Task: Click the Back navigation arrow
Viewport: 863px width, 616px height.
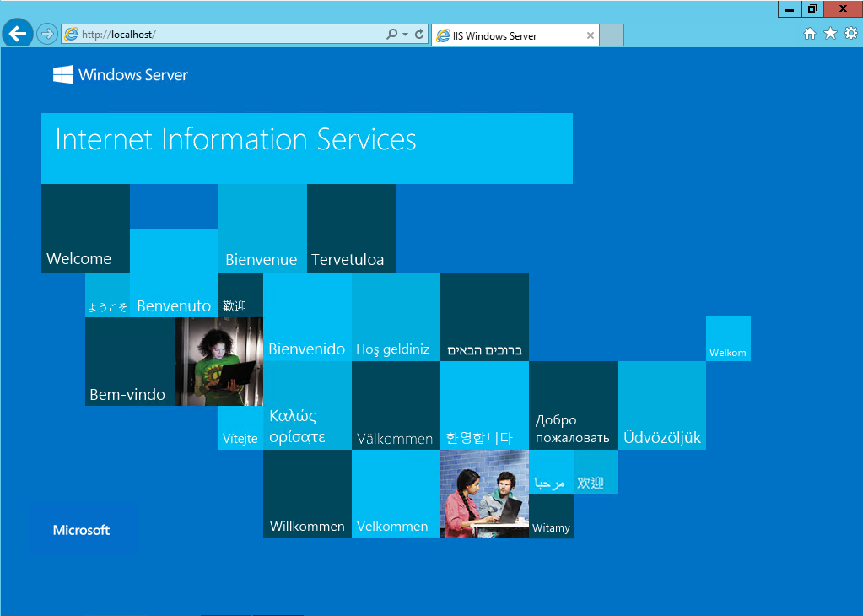Action: (17, 35)
